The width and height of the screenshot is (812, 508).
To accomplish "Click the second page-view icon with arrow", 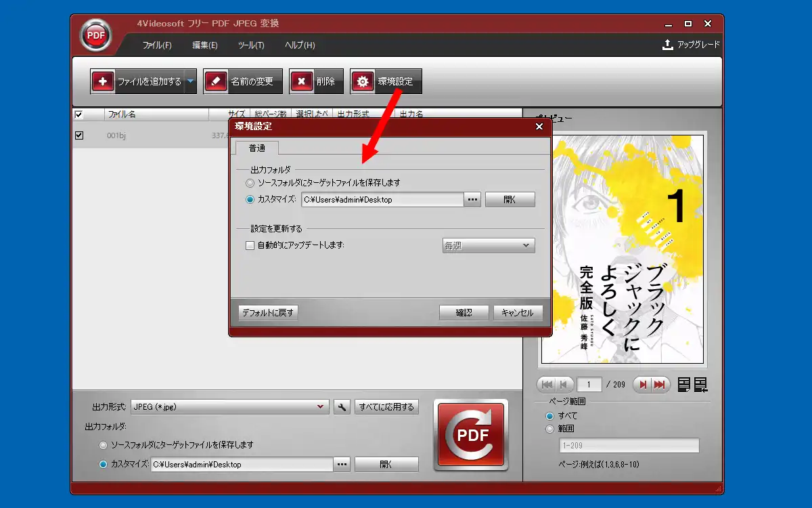I will [700, 385].
